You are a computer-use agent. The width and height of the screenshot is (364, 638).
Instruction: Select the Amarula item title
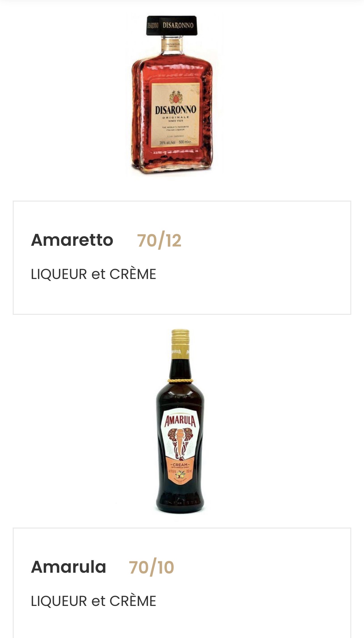click(x=69, y=567)
